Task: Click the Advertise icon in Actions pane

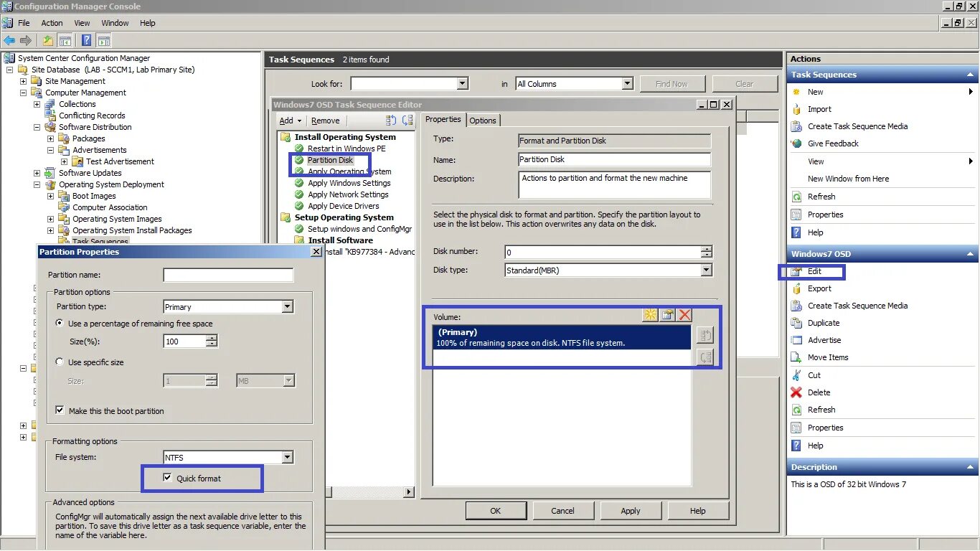Action: (x=796, y=340)
